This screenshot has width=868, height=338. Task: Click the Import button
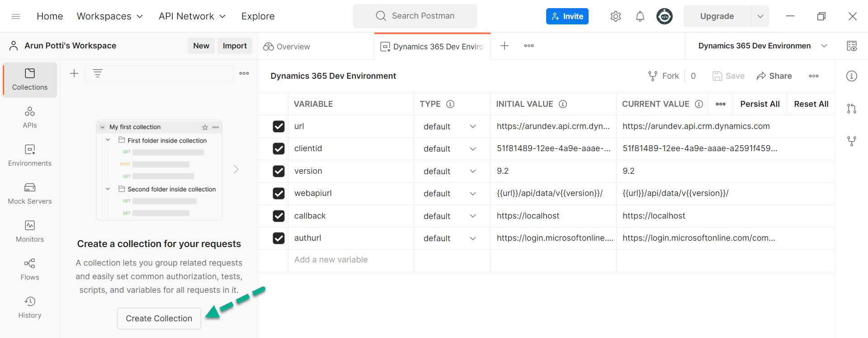coord(235,46)
